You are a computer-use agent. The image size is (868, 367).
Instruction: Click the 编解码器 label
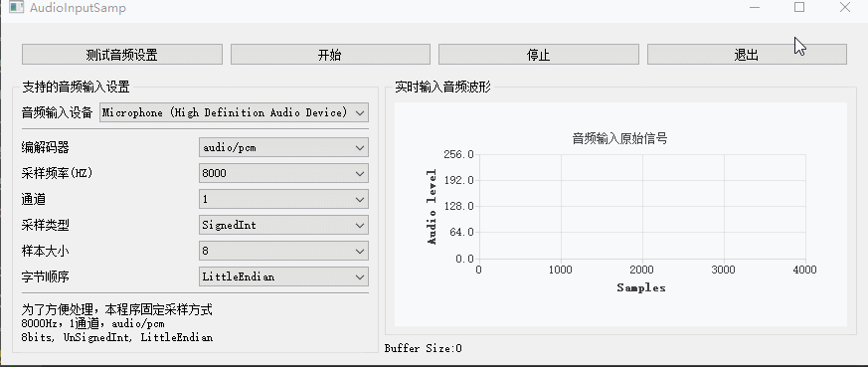[x=46, y=148]
